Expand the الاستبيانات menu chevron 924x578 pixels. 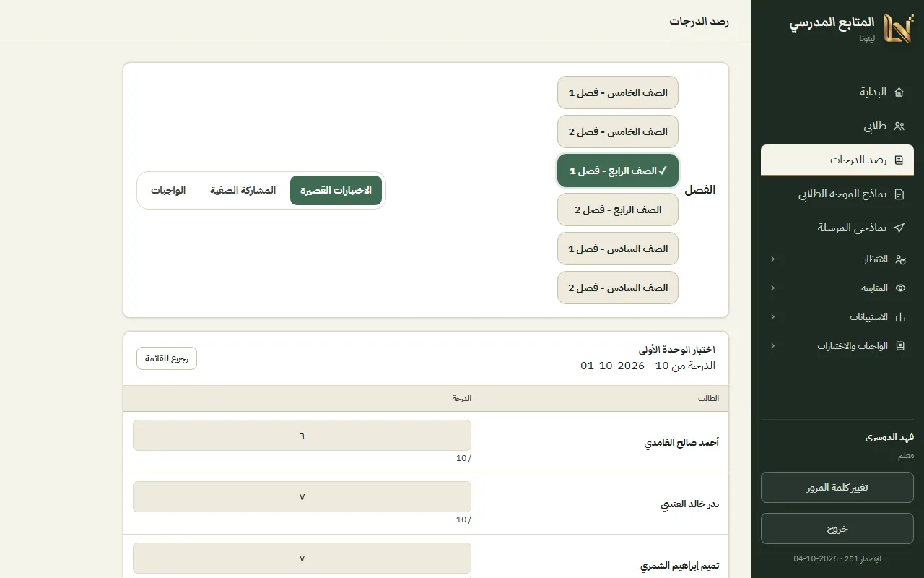pyautogui.click(x=773, y=316)
